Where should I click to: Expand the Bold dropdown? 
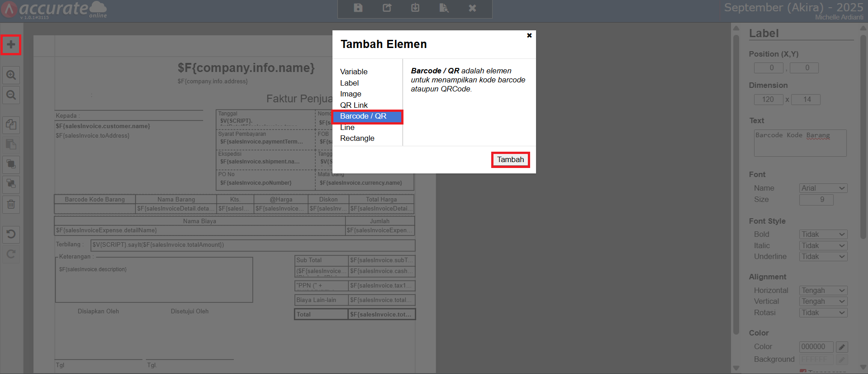[x=823, y=235]
